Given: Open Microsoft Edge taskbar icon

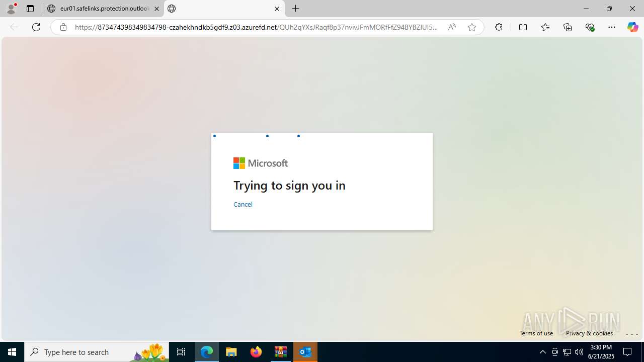Looking at the screenshot, I should [x=207, y=352].
